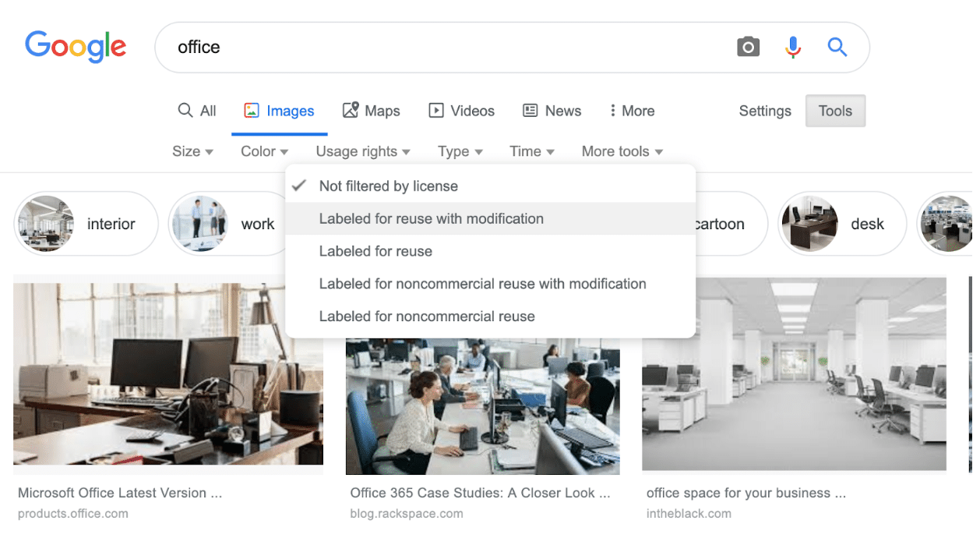Expand the Color filter dropdown
The image size is (980, 538).
tap(264, 151)
